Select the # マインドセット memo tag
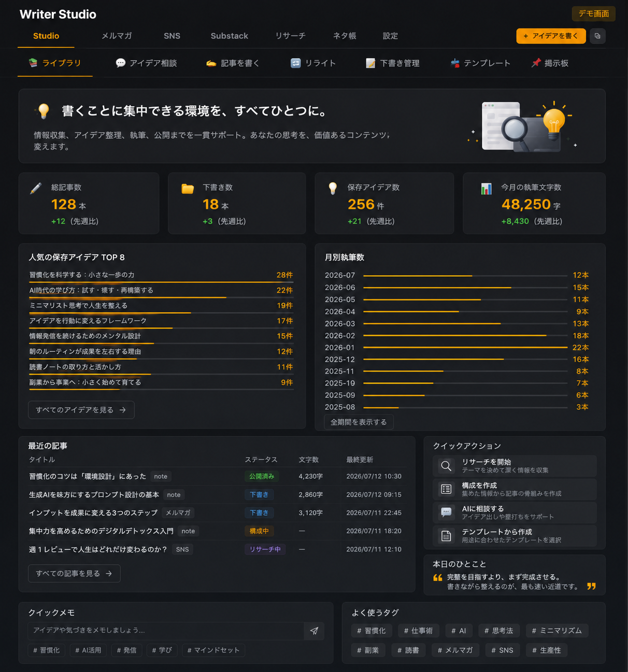Screen dimensions: 628x672 [x=213, y=650]
